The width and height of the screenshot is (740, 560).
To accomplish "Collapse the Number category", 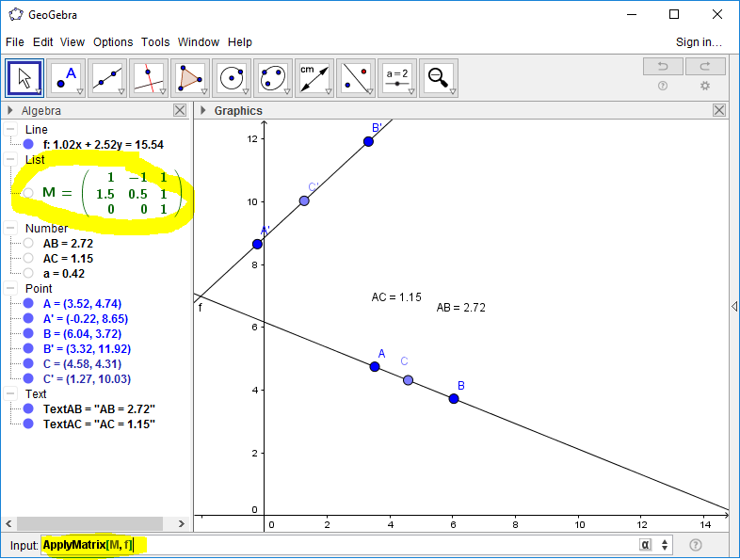I will click(11, 229).
